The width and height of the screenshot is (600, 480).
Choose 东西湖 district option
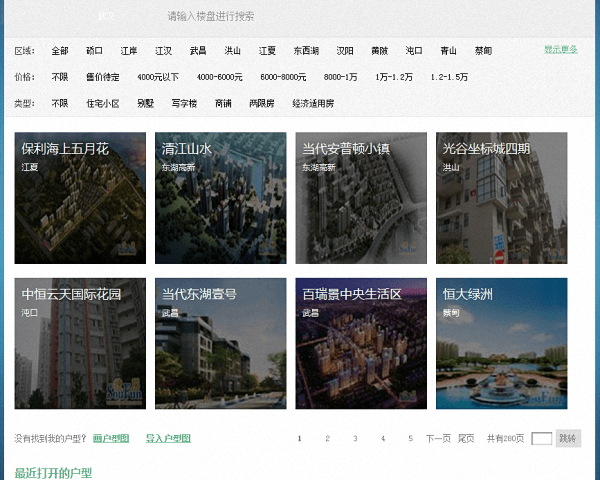[306, 50]
